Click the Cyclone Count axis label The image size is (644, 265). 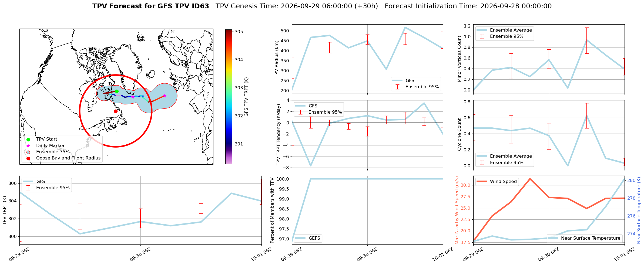459,134
